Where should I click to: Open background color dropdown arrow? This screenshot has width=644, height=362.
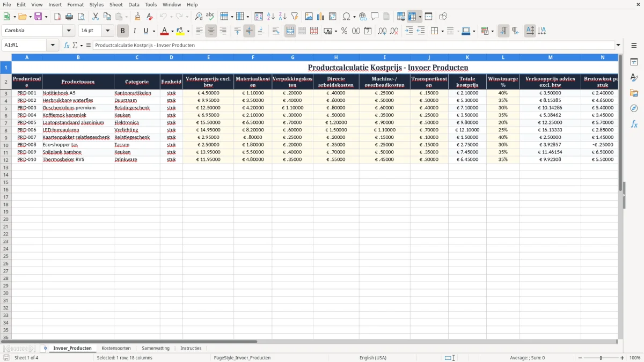188,31
